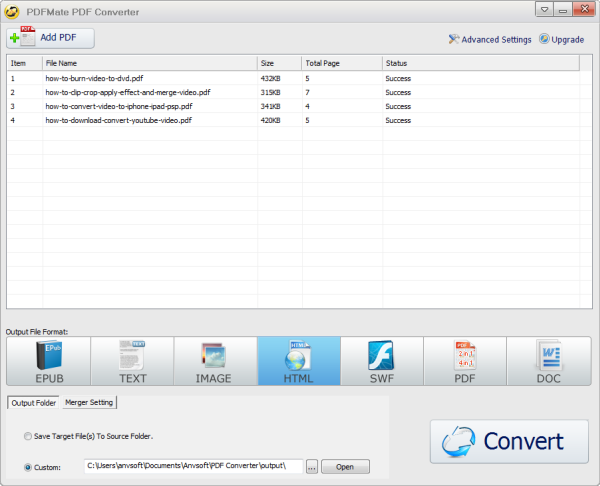Screen dimensions: 600x486
Task: Switch to the Merger Setting tab
Action: (89, 403)
